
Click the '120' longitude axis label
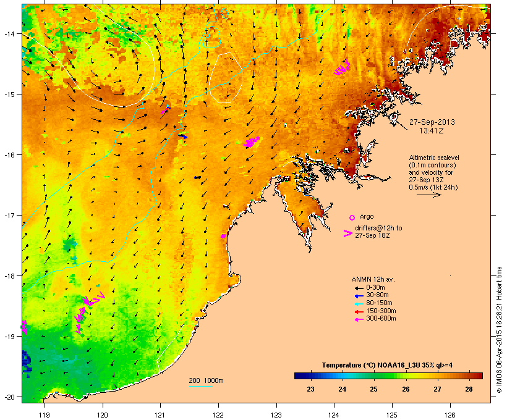[103, 415]
